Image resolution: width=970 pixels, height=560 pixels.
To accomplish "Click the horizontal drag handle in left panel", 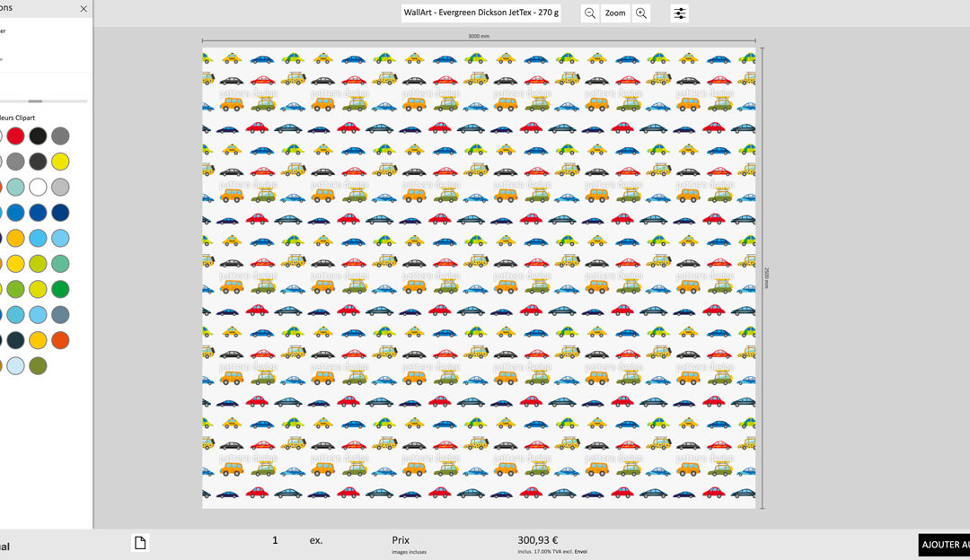I will click(35, 101).
